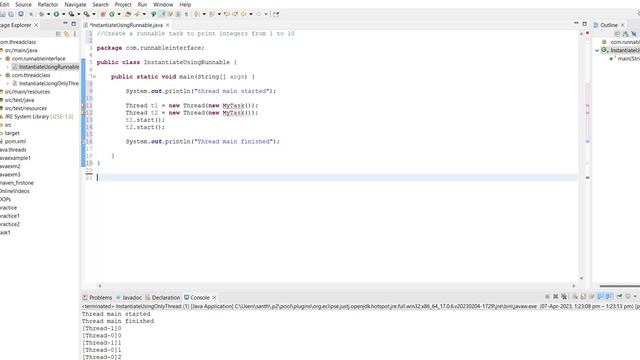This screenshot has height=360, width=640.
Task: Open the Navigate menu
Action: pyautogui.click(x=75, y=4)
